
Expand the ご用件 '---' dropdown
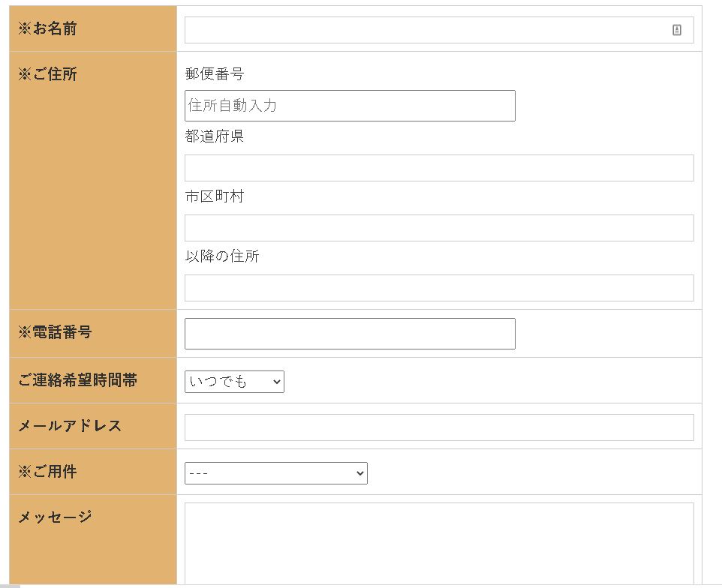[x=275, y=473]
